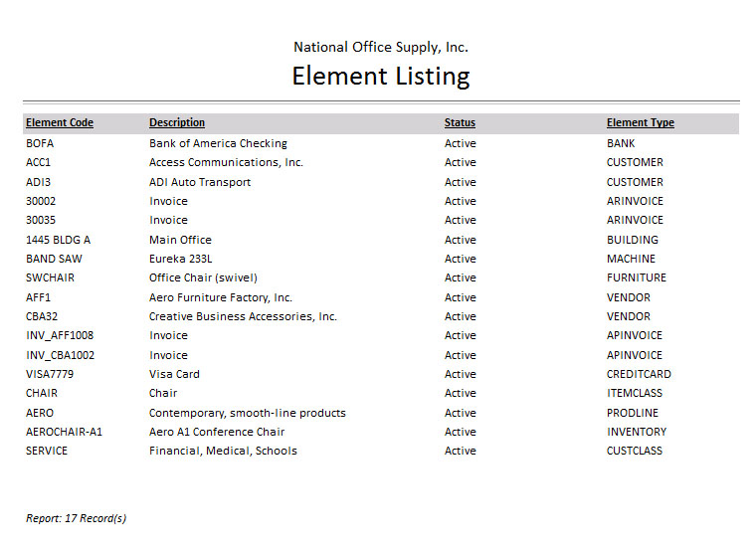756x554 pixels.
Task: Click the Report 17 Record(s) footer
Action: click(x=76, y=518)
